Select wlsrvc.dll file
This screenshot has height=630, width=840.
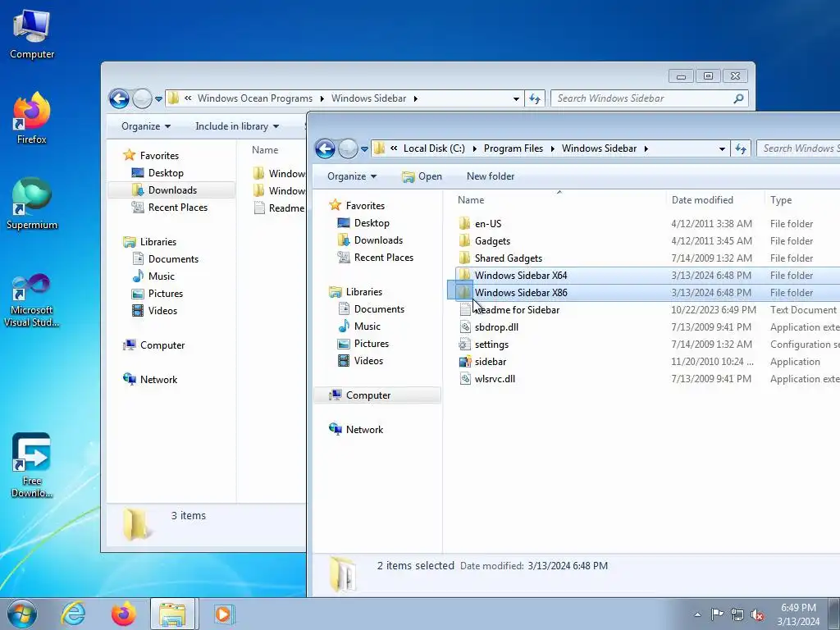pyautogui.click(x=495, y=379)
